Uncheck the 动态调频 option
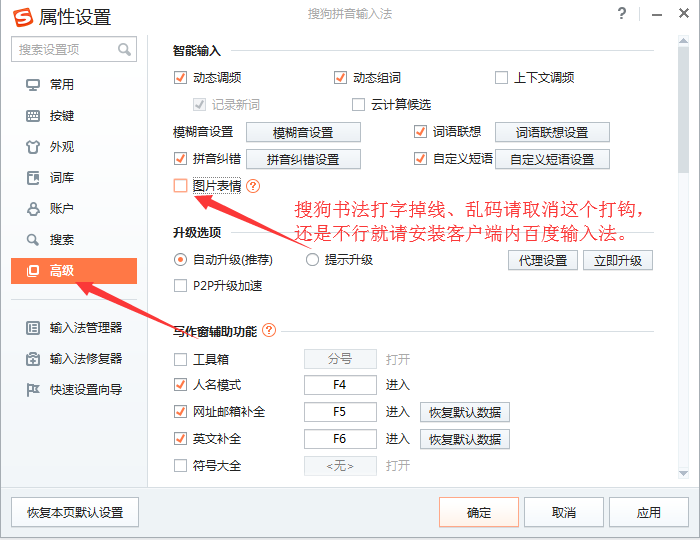This screenshot has height=540, width=700. click(x=181, y=78)
